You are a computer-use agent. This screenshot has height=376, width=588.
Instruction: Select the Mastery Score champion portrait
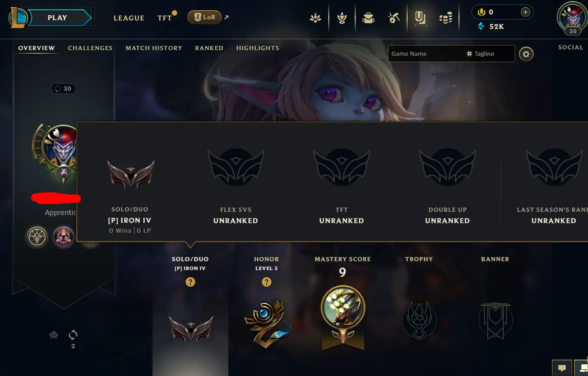[343, 308]
